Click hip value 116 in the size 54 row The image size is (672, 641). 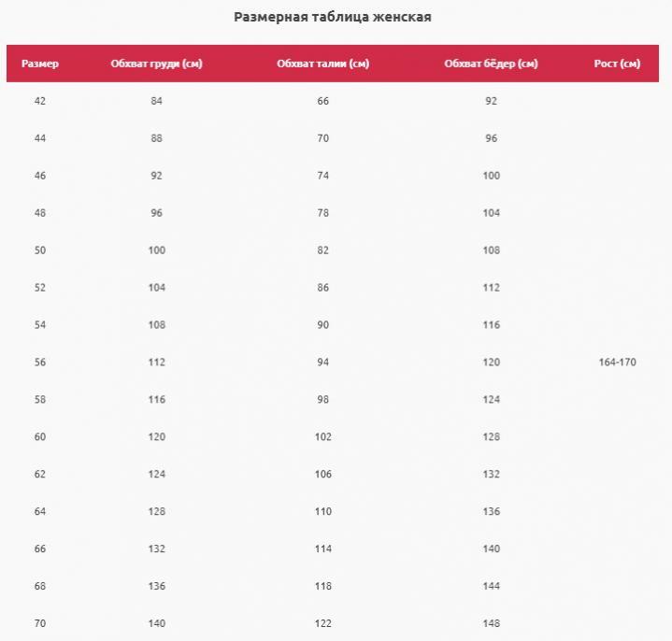(492, 325)
